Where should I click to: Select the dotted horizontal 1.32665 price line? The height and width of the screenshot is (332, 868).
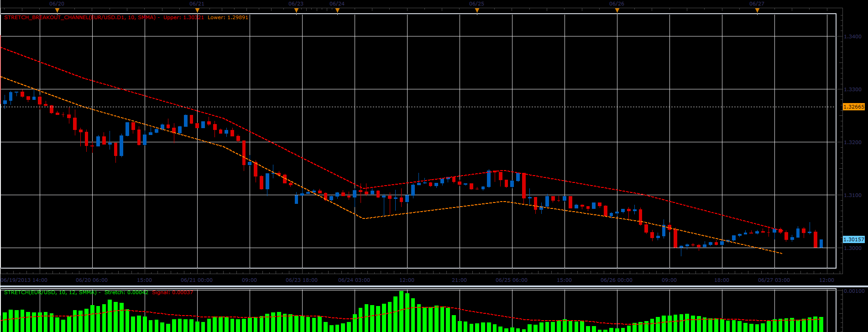[418, 107]
